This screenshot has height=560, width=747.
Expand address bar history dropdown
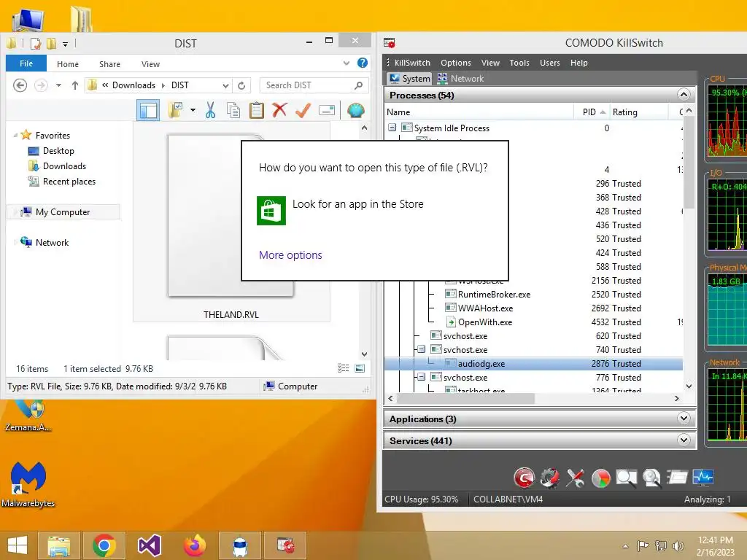pyautogui.click(x=226, y=86)
